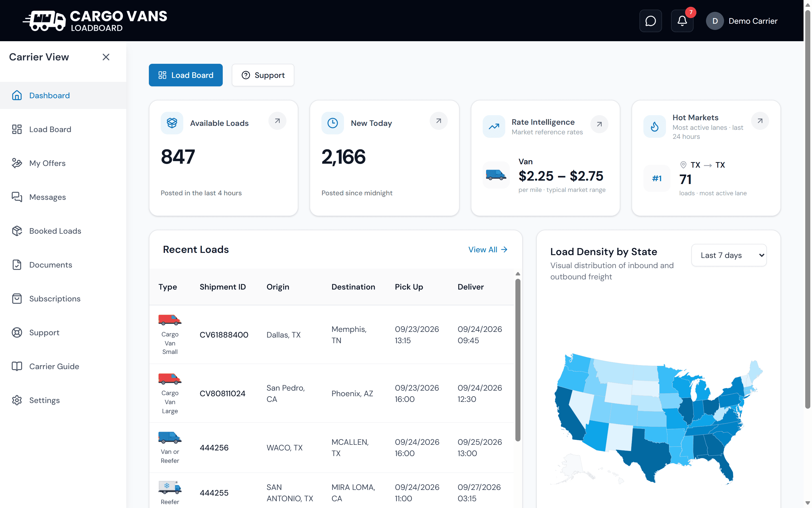Image resolution: width=812 pixels, height=508 pixels.
Task: Open Rate Intelligence card arrow
Action: (599, 124)
